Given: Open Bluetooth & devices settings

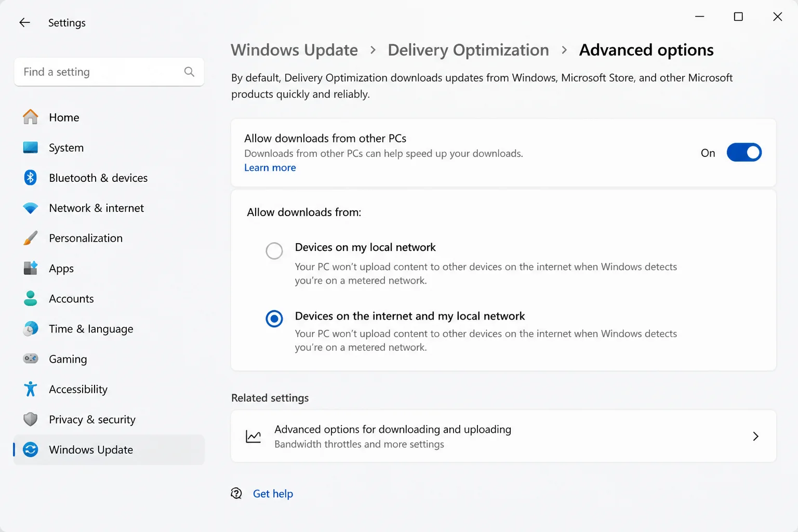Looking at the screenshot, I should (109, 178).
